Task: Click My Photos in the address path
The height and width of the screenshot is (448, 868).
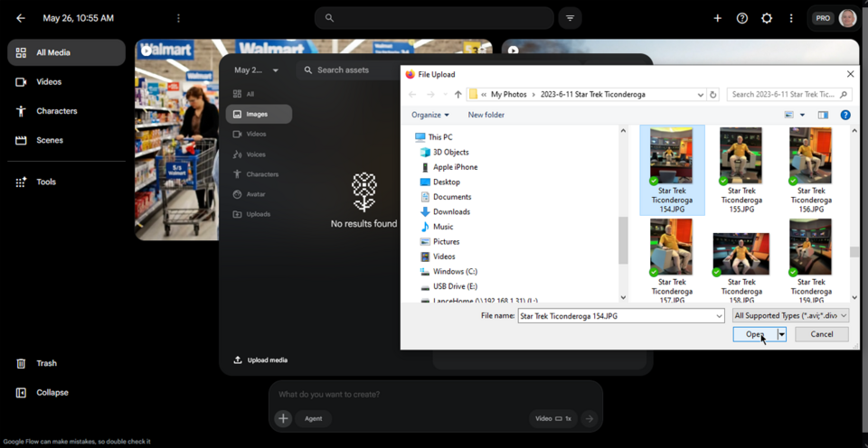Action: tap(509, 95)
